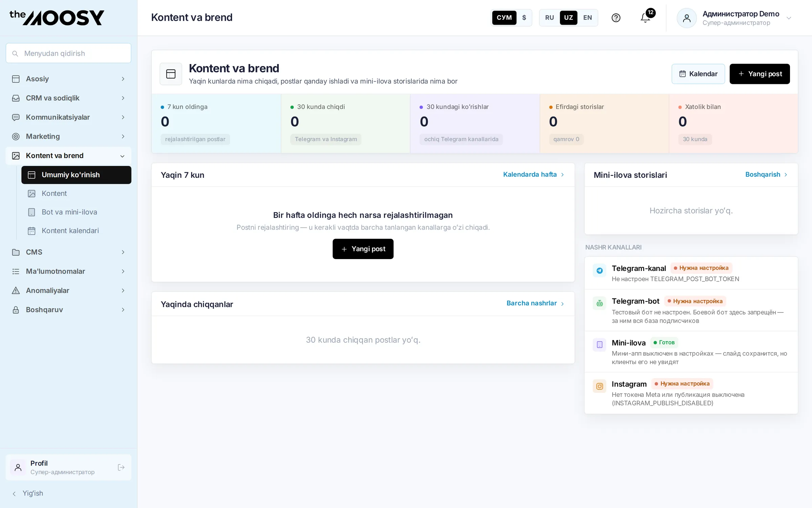Switch language to EN

coord(588,18)
